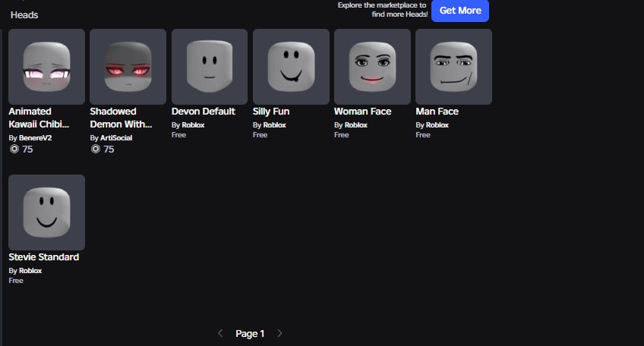Image resolution: width=644 pixels, height=346 pixels.
Task: Select the Shadowed Demon head thumbnail
Action: pyautogui.click(x=128, y=67)
